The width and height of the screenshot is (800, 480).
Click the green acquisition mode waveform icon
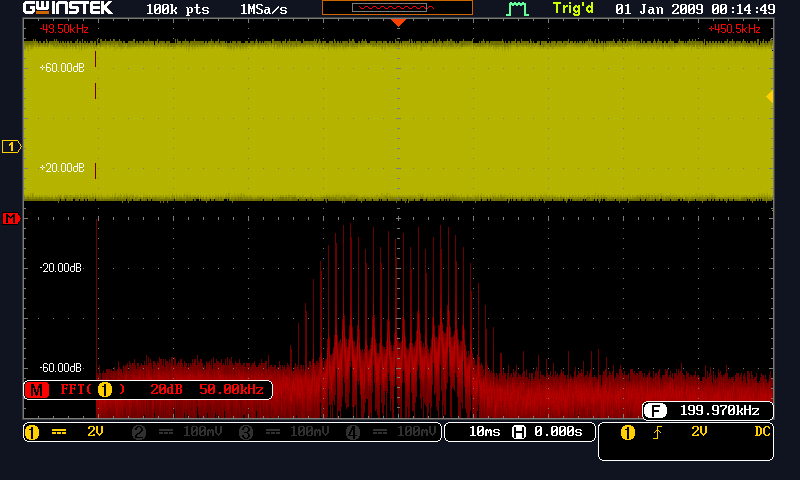(x=517, y=9)
